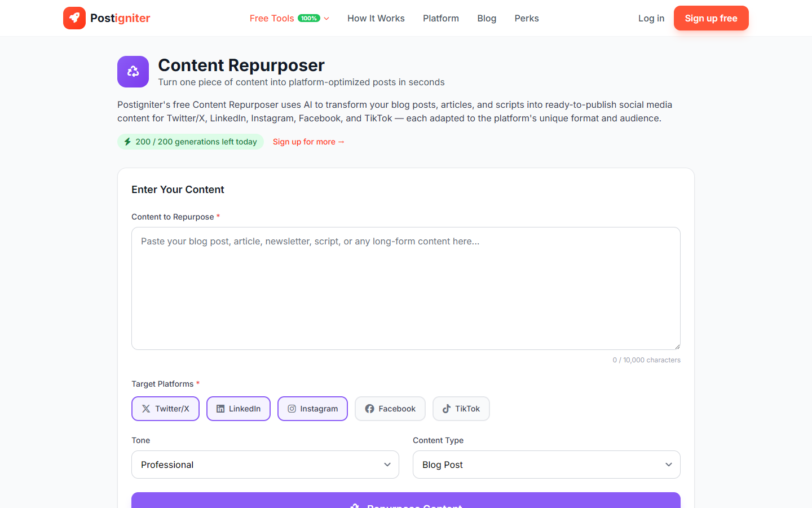Click the Instagram camera icon
The image size is (812, 508).
click(x=292, y=409)
